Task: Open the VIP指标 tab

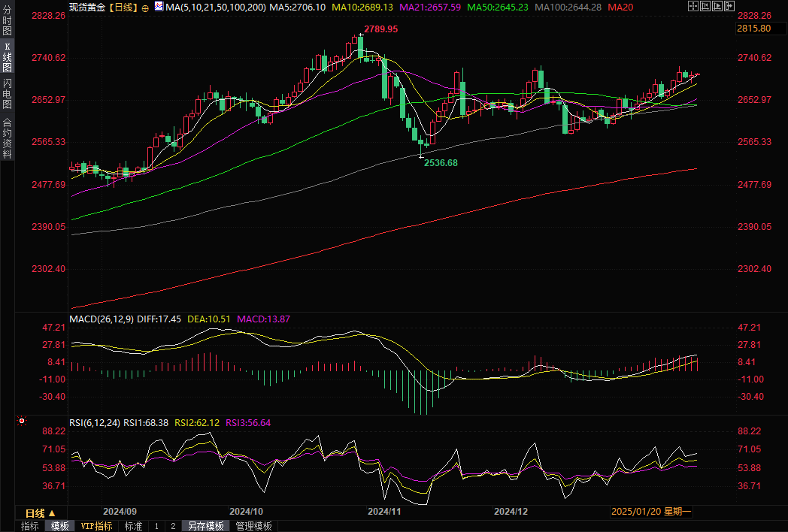Action: click(96, 526)
